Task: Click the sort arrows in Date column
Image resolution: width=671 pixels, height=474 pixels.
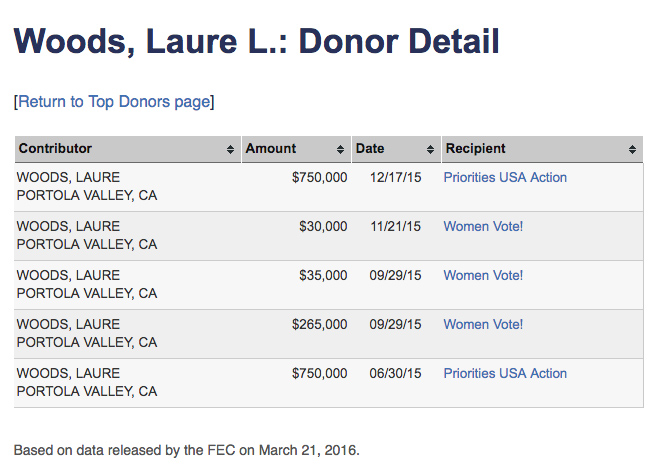Action: point(432,149)
